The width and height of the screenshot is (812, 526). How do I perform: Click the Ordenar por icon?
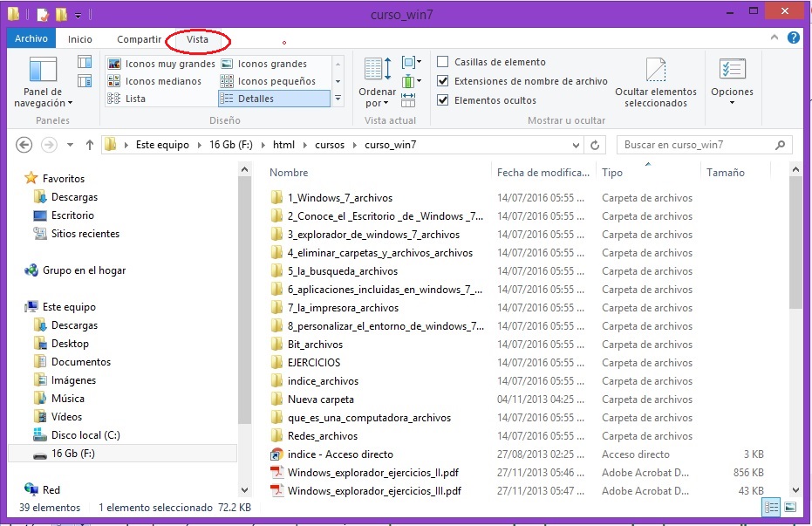(378, 71)
